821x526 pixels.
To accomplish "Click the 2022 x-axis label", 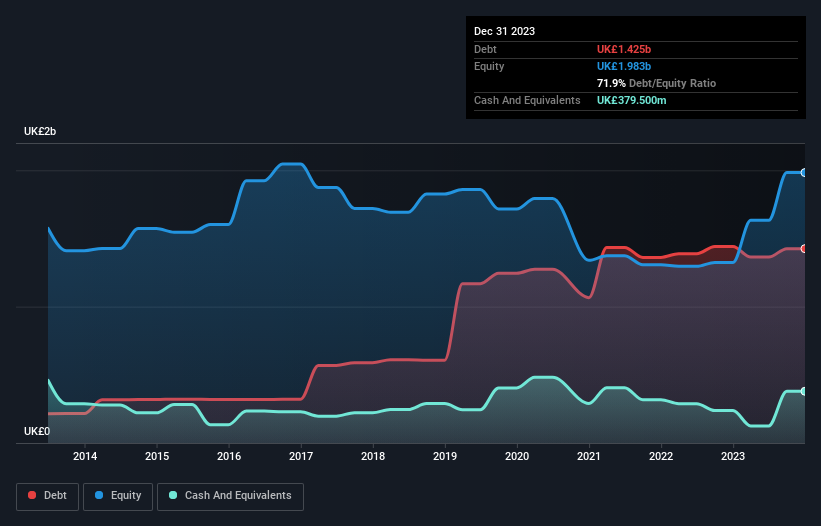I will coord(661,456).
